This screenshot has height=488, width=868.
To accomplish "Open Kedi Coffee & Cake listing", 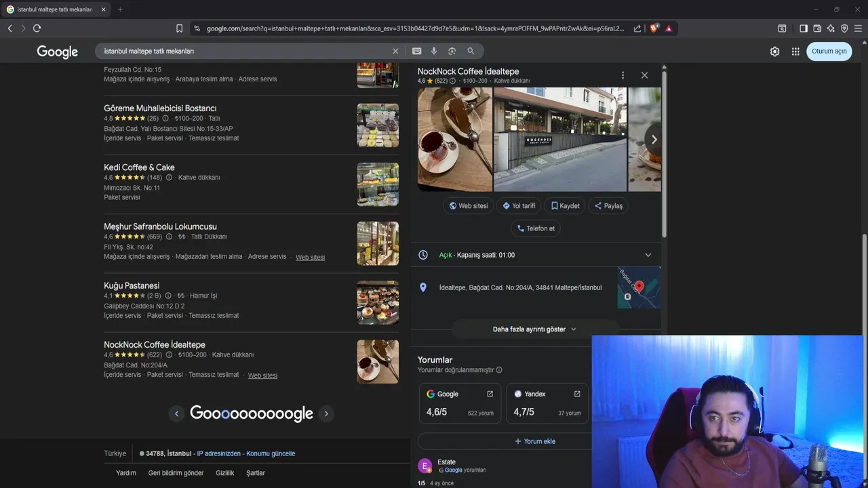I will click(139, 167).
